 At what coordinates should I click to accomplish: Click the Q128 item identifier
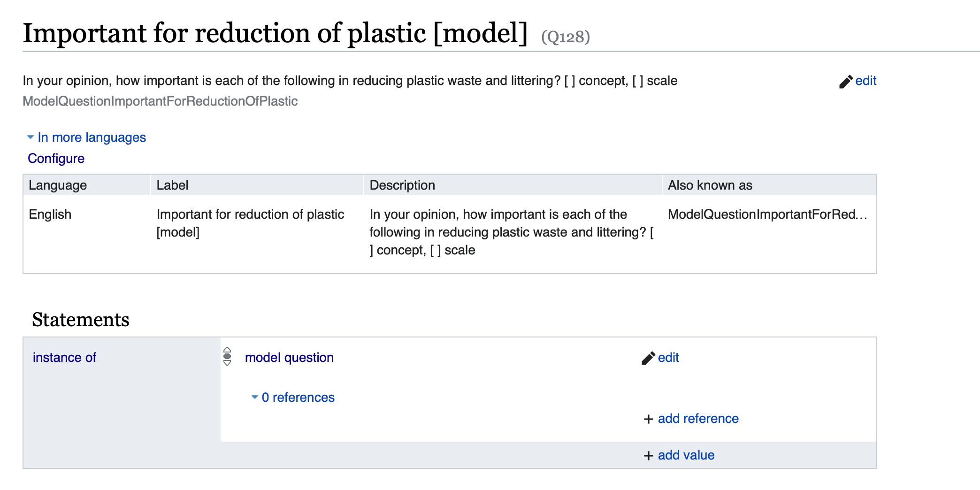pos(565,37)
